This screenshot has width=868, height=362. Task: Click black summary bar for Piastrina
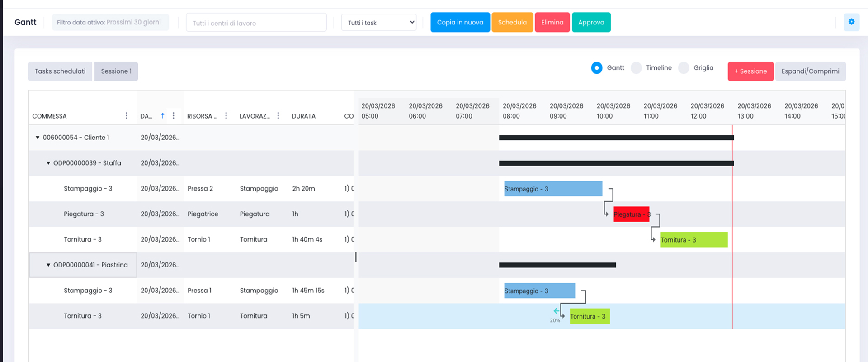(557, 265)
